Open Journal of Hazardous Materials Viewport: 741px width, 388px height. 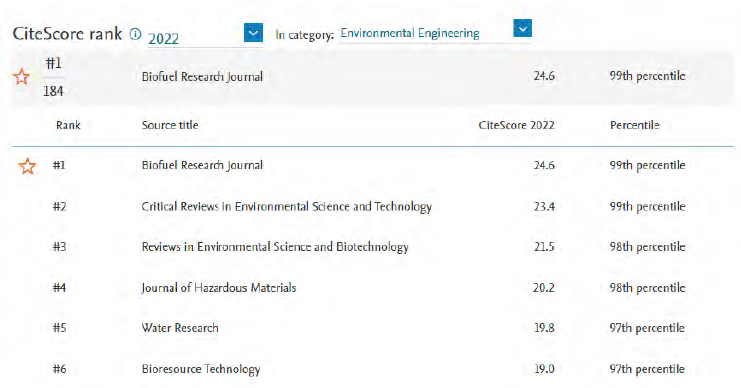(219, 288)
